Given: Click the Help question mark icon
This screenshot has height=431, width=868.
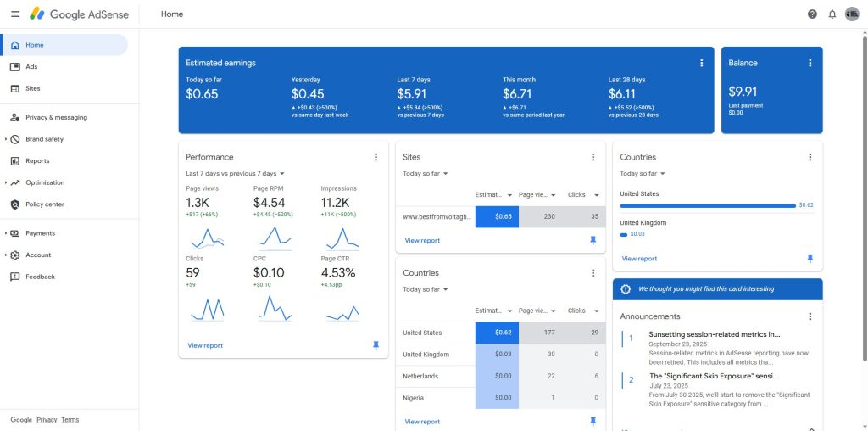Looking at the screenshot, I should [812, 14].
